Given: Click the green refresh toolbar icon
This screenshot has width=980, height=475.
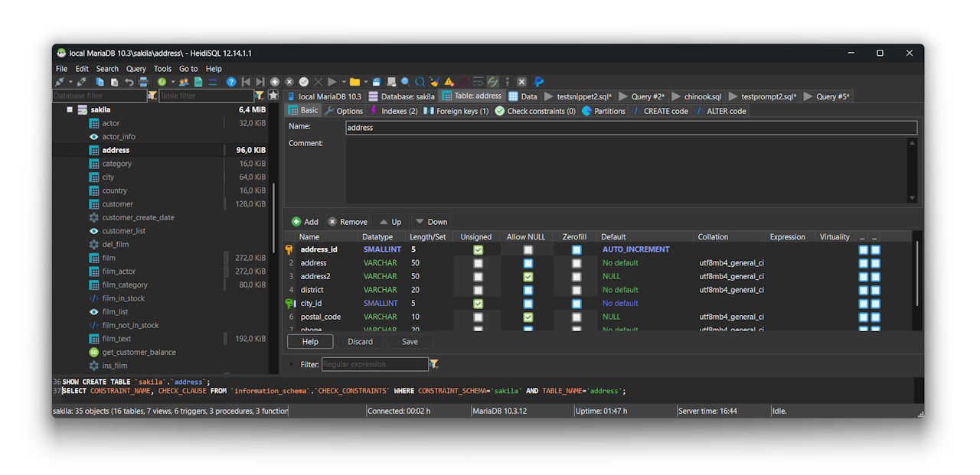Looking at the screenshot, I should [x=162, y=82].
